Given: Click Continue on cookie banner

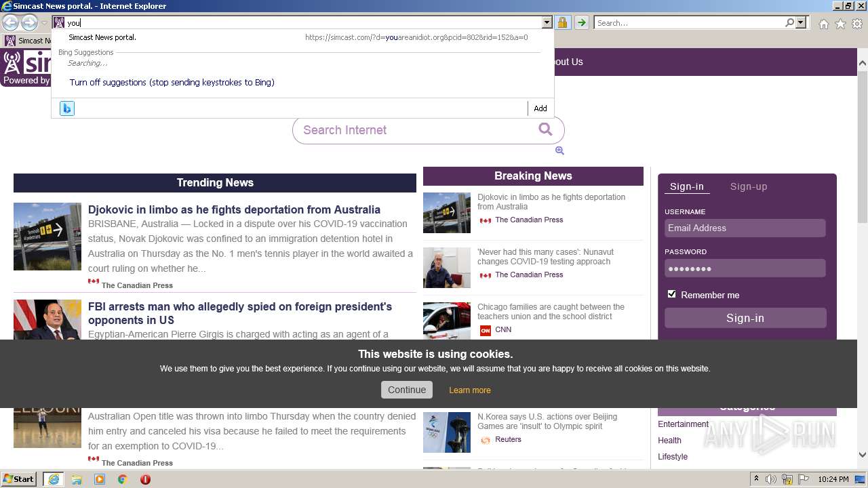Looking at the screenshot, I should coord(407,390).
